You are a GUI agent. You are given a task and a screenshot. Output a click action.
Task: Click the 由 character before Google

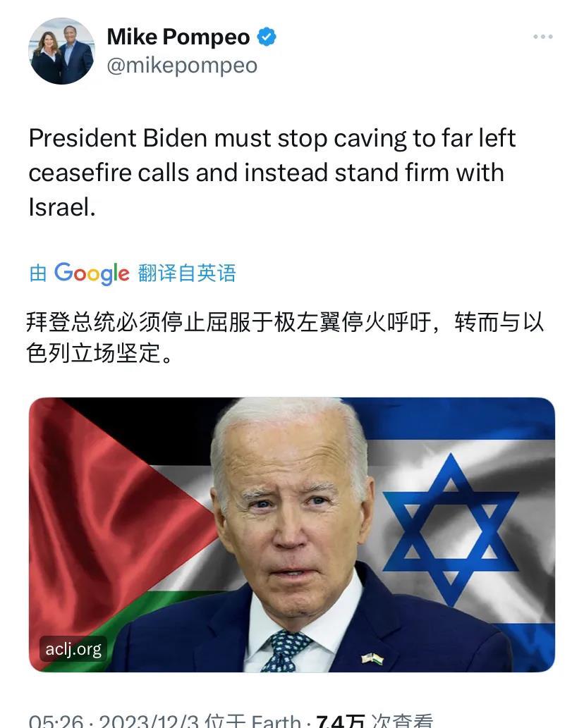pos(37,273)
